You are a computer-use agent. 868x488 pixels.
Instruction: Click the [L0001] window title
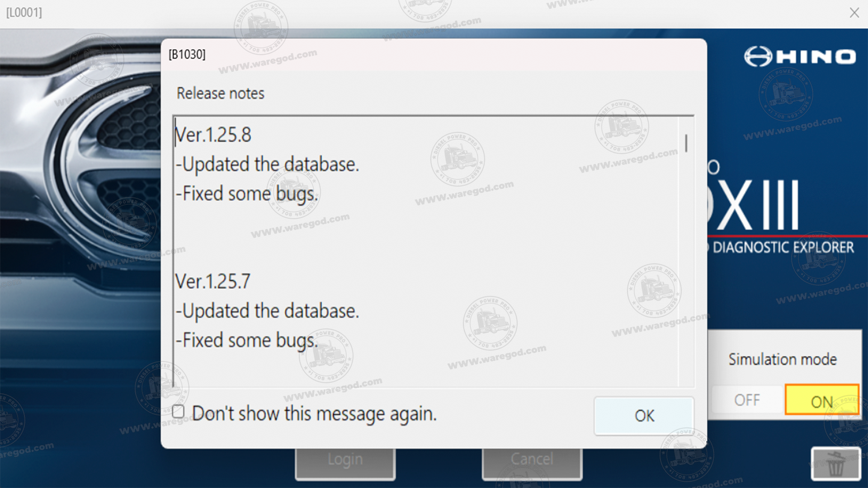tap(24, 13)
